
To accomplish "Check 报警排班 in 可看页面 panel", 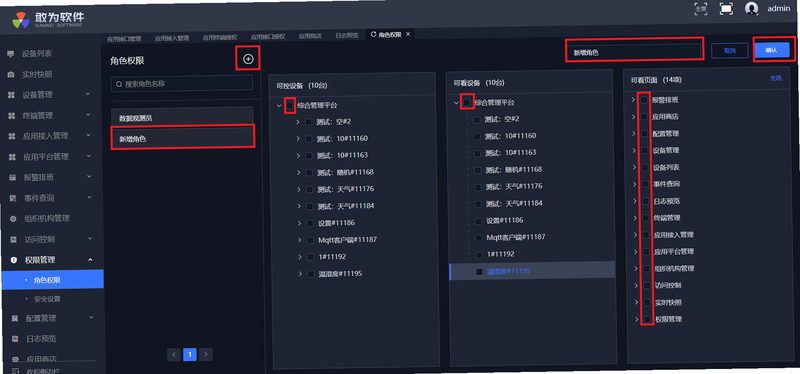I will coord(644,100).
